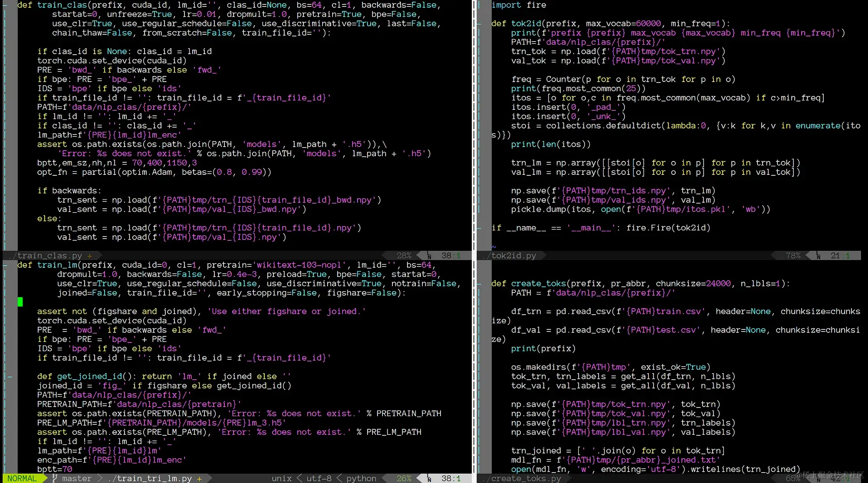
Task: Click the green cursor block in the train_lm pane
Action: click(x=20, y=302)
